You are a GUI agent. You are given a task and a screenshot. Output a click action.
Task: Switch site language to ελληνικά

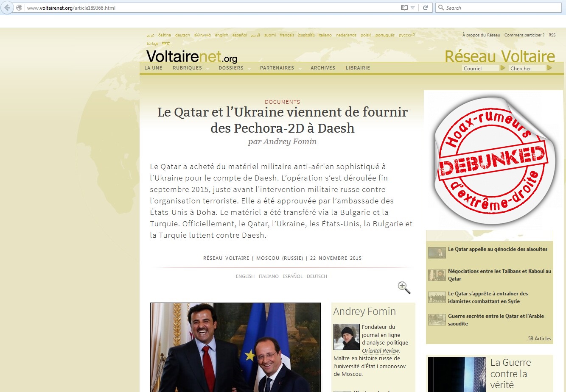coord(202,35)
